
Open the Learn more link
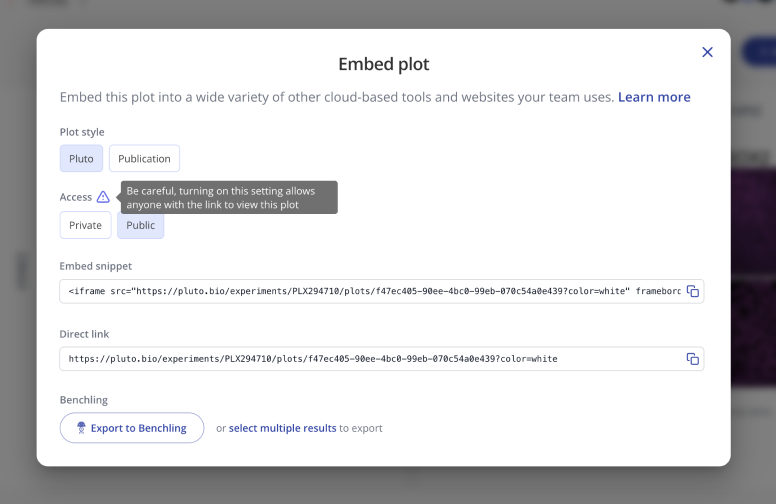tap(654, 97)
